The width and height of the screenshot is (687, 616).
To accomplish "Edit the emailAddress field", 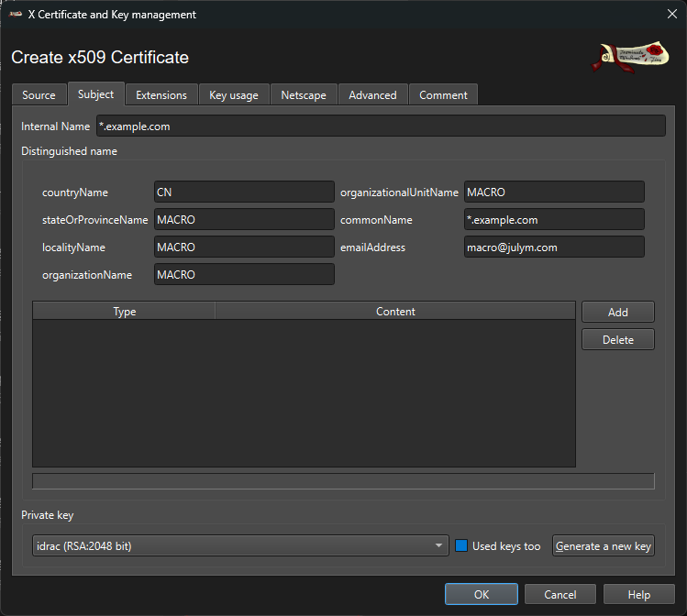I will (x=554, y=247).
